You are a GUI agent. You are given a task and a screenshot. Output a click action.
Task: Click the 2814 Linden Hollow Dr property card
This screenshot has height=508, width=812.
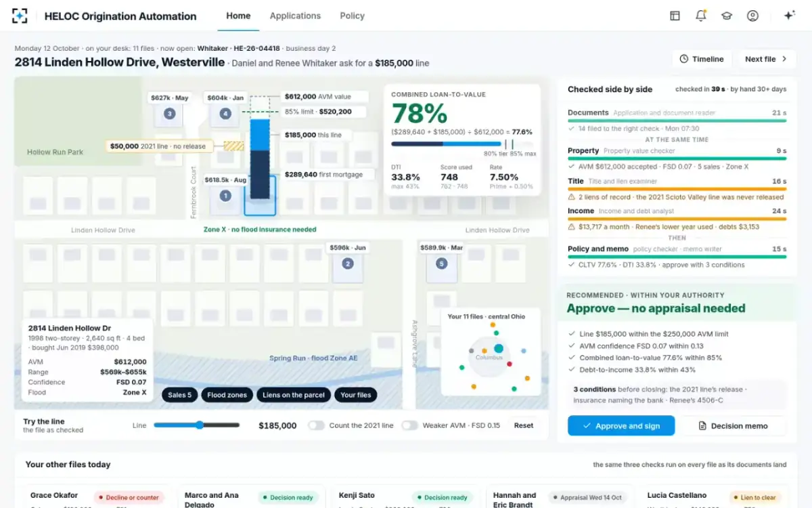click(87, 360)
